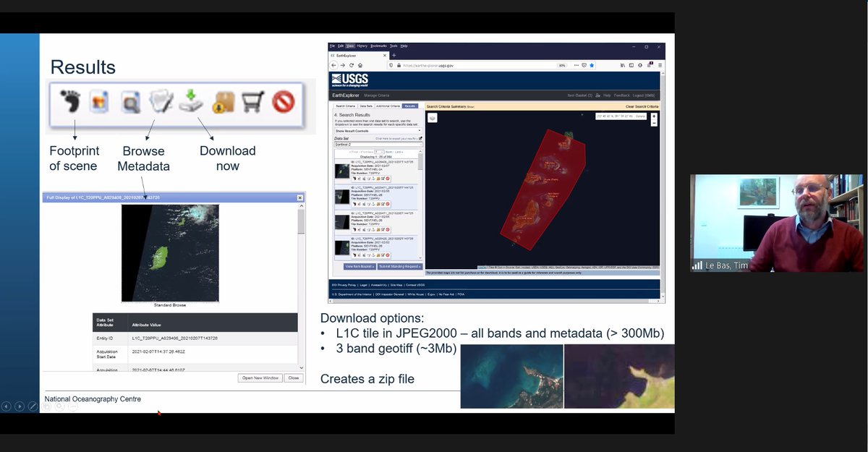Image resolution: width=868 pixels, height=452 pixels.
Task: Bookmark the page with the star icon
Action: (x=592, y=65)
